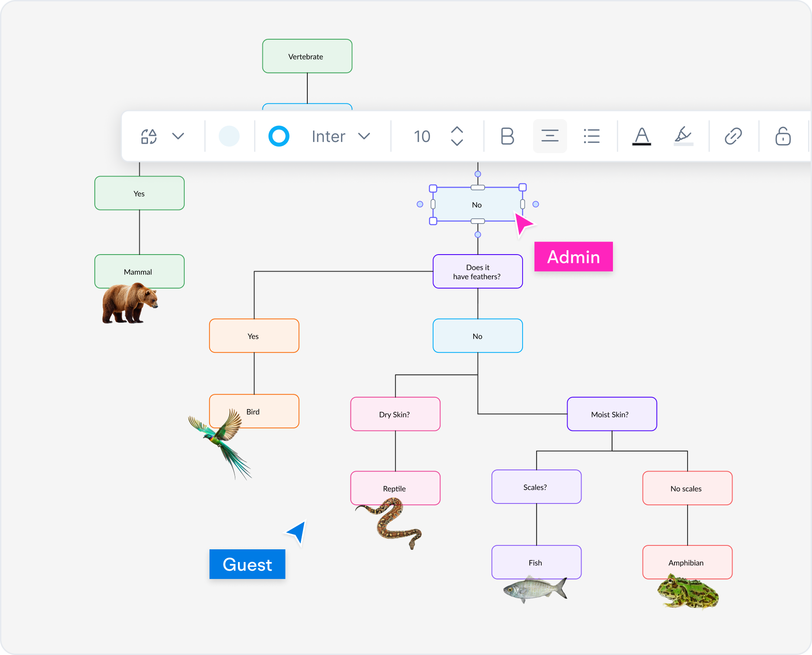Open the Inter font dropdown
Image resolution: width=812 pixels, height=655 pixels.
[341, 136]
